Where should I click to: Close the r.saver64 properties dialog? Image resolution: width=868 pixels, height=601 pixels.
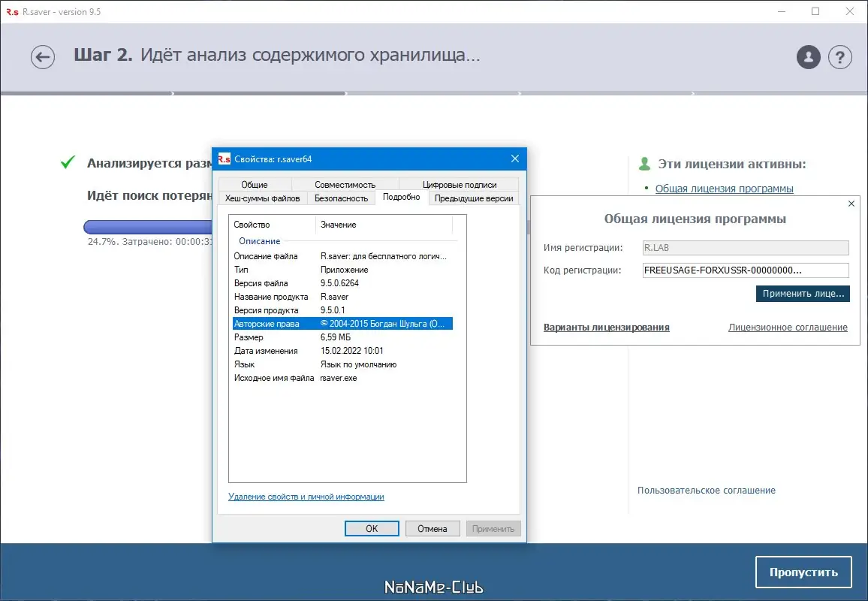pyautogui.click(x=515, y=159)
